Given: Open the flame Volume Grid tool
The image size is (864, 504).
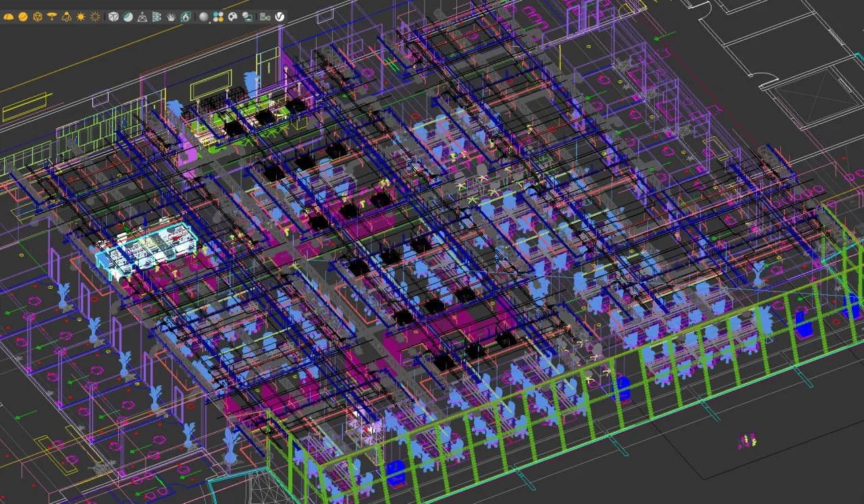Looking at the screenshot, I should click(x=186, y=16).
